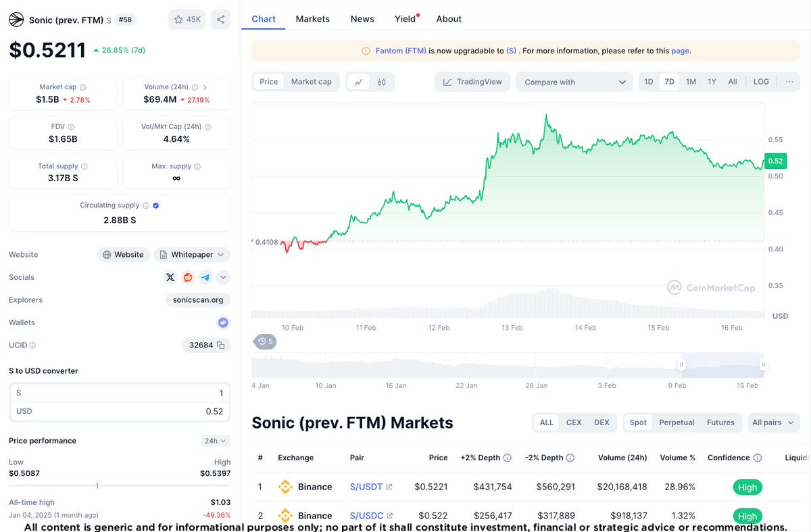
Task: Open the All pairs dropdown
Action: 773,422
